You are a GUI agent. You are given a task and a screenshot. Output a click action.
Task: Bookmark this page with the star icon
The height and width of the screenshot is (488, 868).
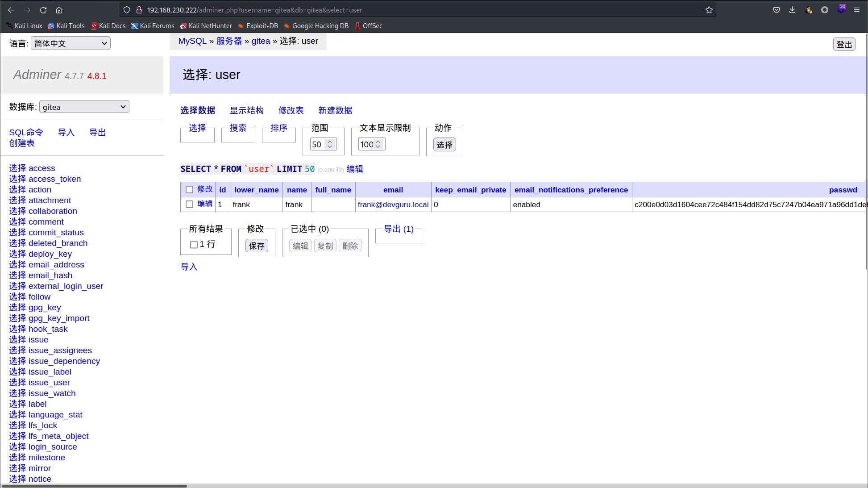pyautogui.click(x=709, y=10)
